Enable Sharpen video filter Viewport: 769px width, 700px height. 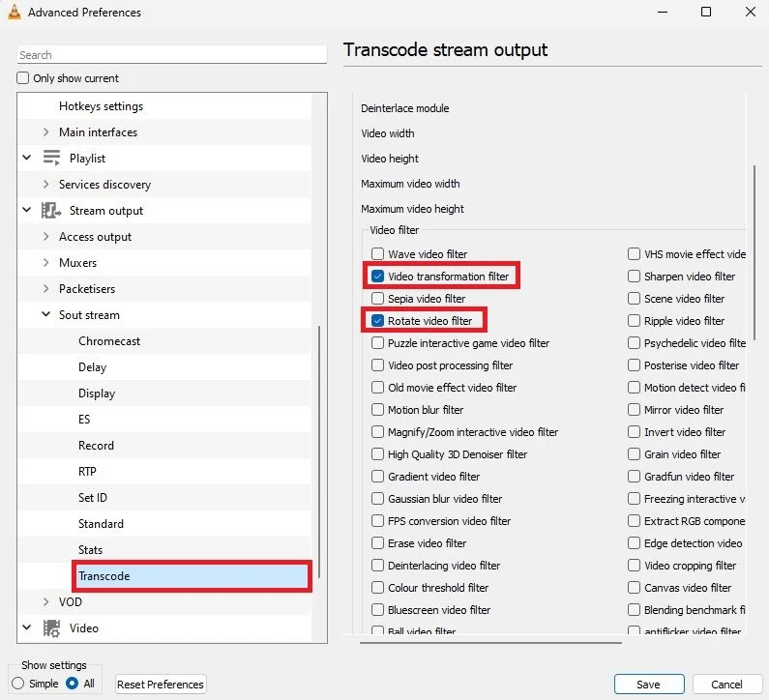[x=635, y=276]
